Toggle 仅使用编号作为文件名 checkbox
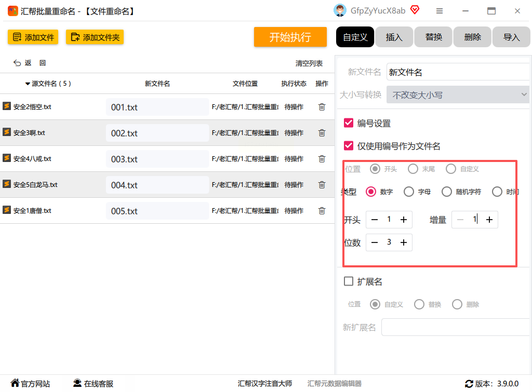This screenshot has height=392, width=532. click(349, 146)
